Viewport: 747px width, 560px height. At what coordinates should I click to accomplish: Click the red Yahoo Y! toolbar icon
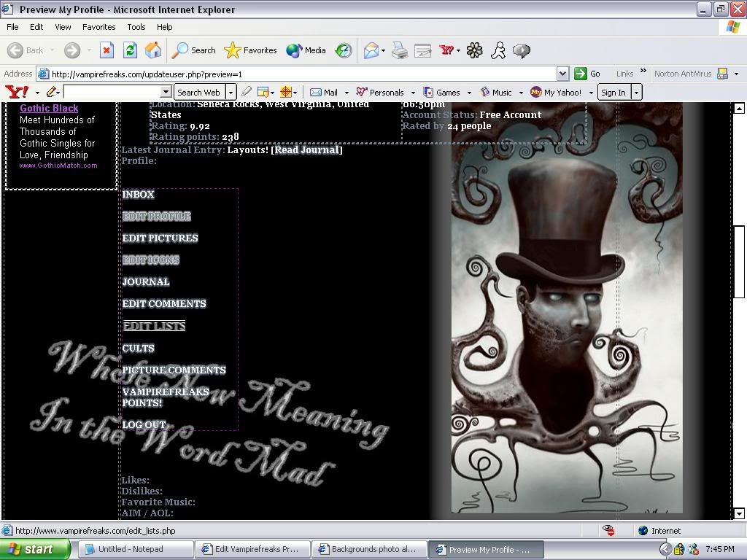(446, 50)
